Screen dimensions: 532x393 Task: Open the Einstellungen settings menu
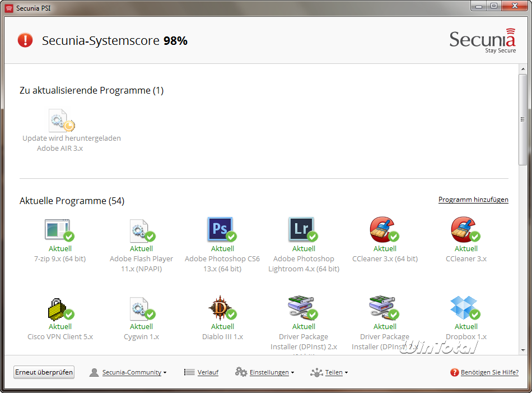[x=269, y=372]
